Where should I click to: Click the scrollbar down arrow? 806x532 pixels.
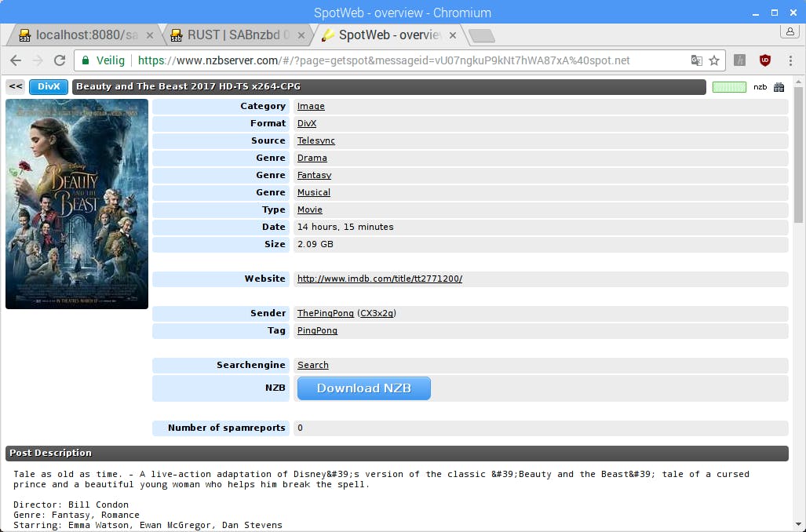click(x=798, y=525)
